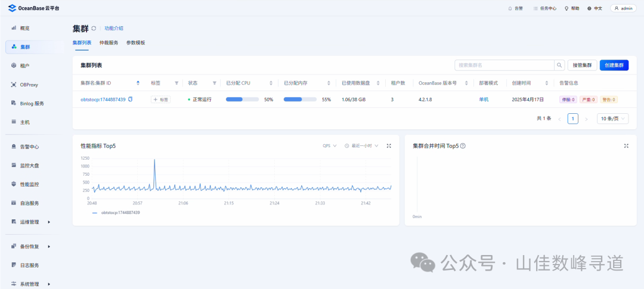Screen dimensions: 644x289
Task: Click the memory 55% progress bar
Action: [300, 100]
